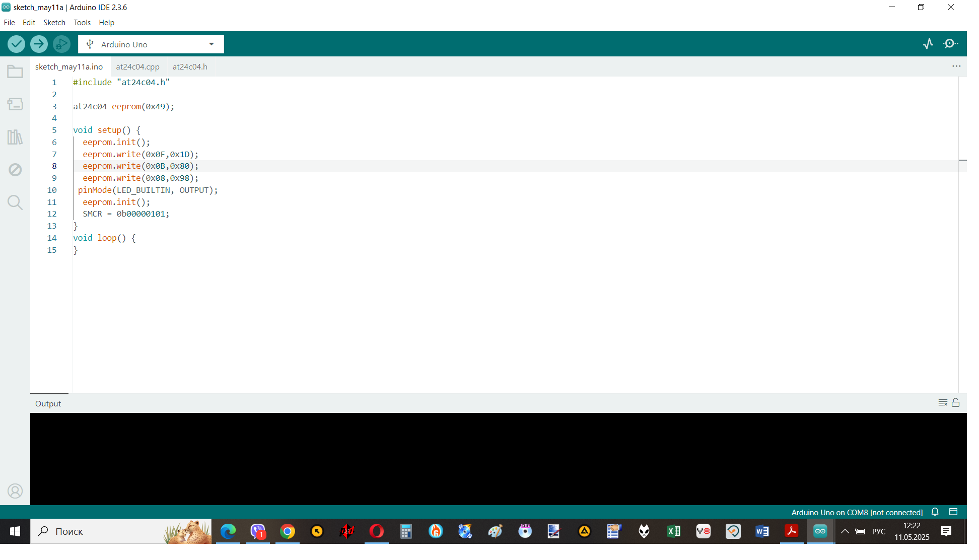Click the Verify sketch checkmark button
979x560 pixels.
click(x=16, y=44)
